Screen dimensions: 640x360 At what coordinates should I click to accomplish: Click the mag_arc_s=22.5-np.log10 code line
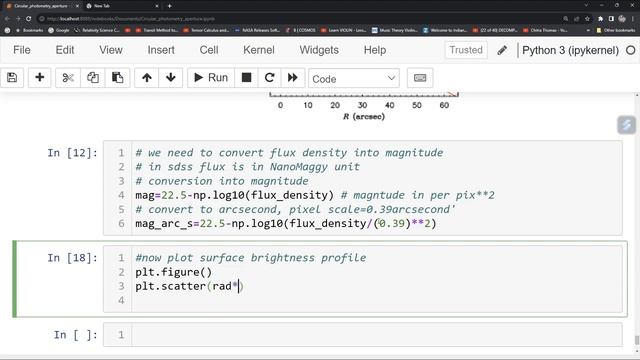click(x=286, y=224)
